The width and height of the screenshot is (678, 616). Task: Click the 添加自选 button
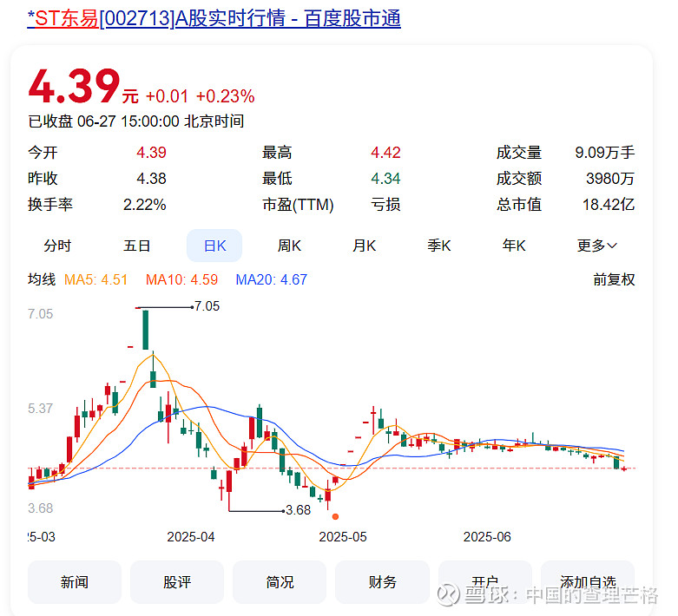coord(588,582)
